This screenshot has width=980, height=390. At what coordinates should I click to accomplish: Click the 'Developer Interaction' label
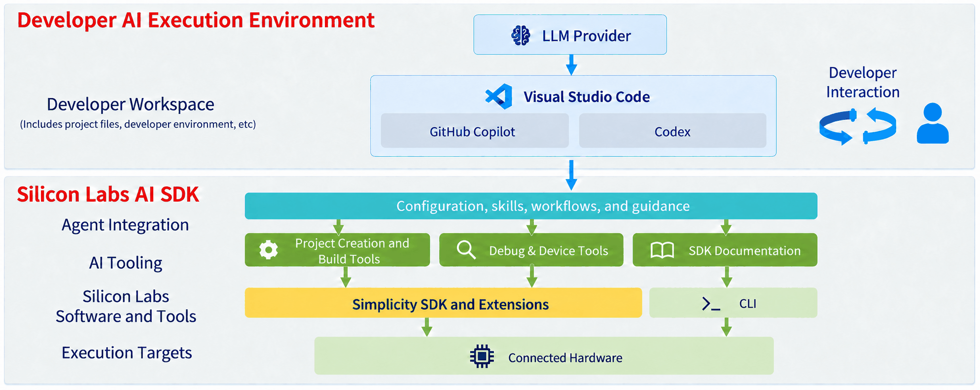click(x=863, y=82)
